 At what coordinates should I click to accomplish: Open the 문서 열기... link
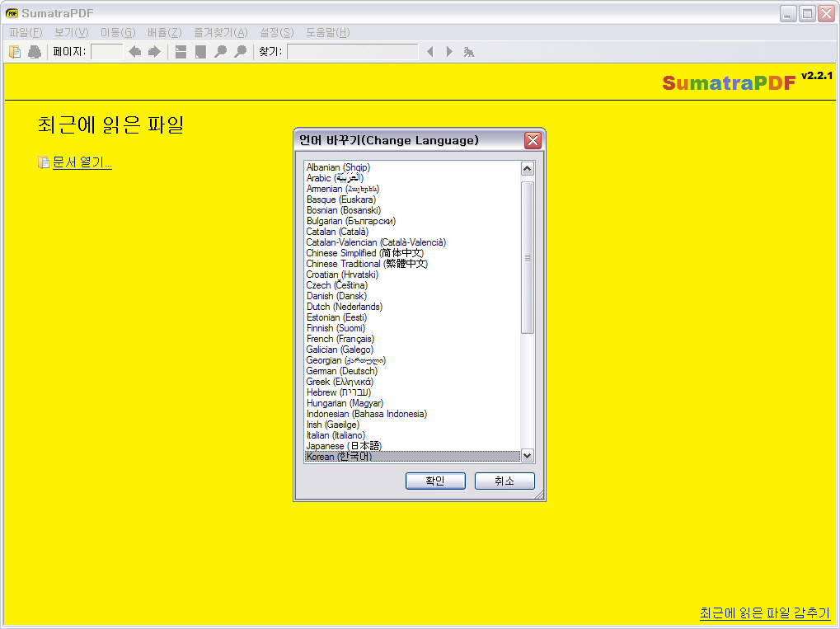(x=82, y=162)
